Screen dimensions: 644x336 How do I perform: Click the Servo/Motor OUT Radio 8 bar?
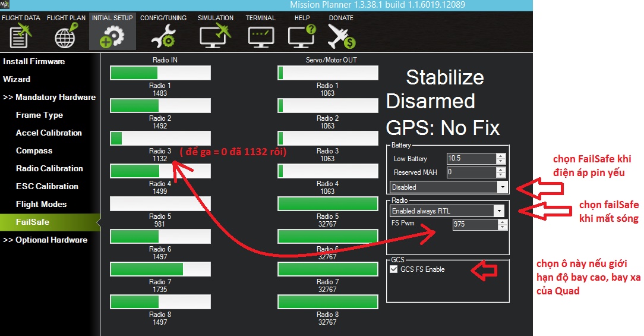pos(328,302)
